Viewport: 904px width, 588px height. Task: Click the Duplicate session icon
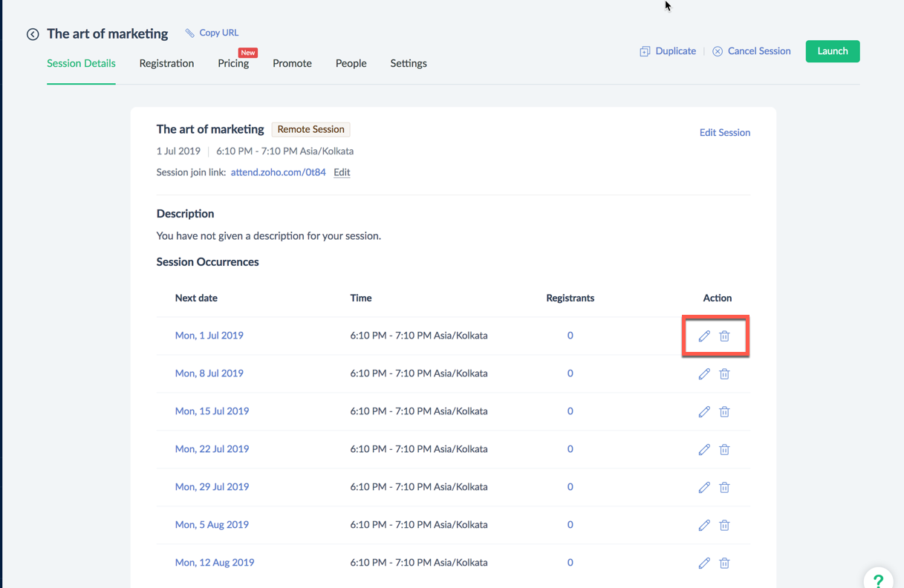click(645, 51)
